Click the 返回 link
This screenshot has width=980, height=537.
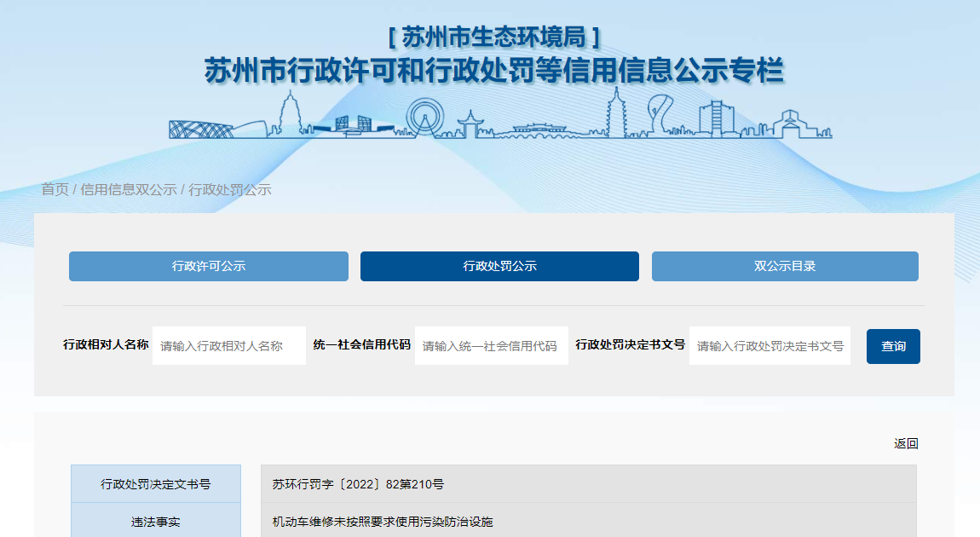click(x=906, y=443)
